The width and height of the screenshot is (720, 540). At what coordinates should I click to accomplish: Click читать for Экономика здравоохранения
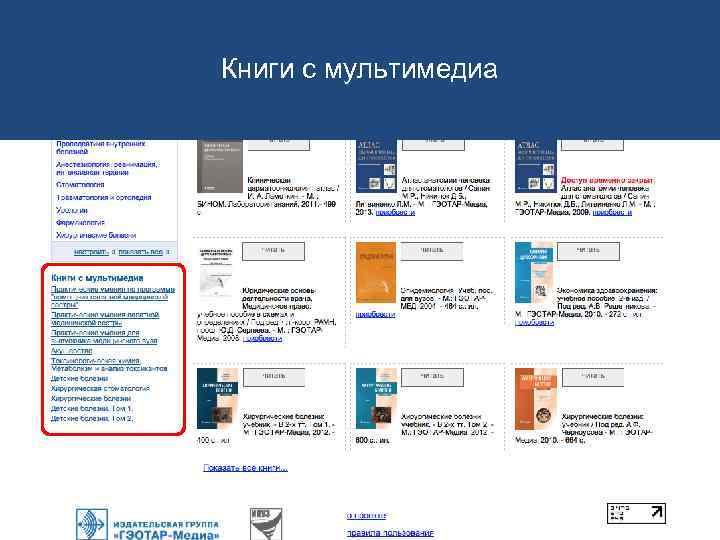[x=588, y=251]
